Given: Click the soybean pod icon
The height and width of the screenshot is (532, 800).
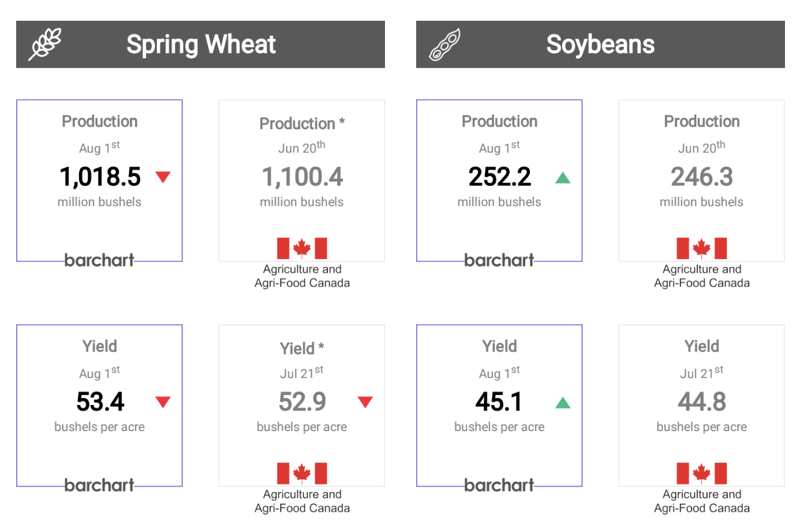Looking at the screenshot, I should [444, 44].
